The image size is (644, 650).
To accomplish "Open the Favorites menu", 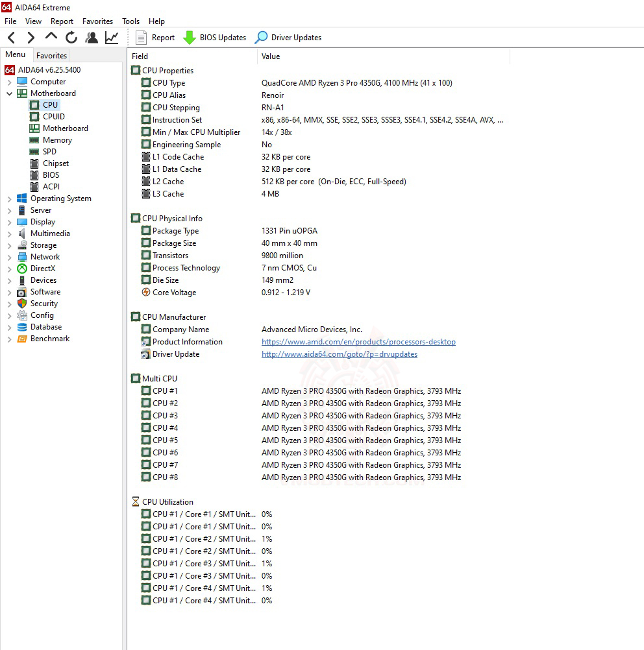I will click(97, 21).
